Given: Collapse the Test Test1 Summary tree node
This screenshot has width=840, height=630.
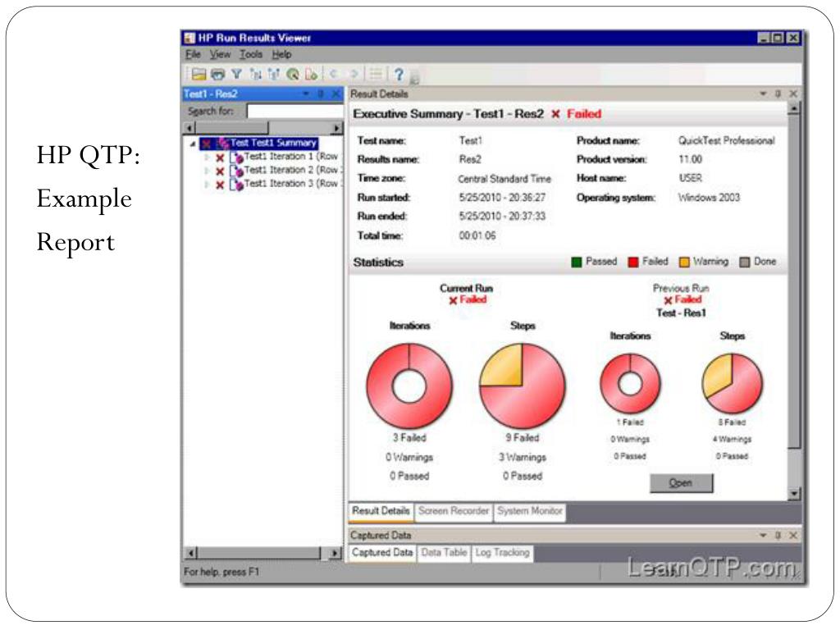Looking at the screenshot, I should [193, 144].
